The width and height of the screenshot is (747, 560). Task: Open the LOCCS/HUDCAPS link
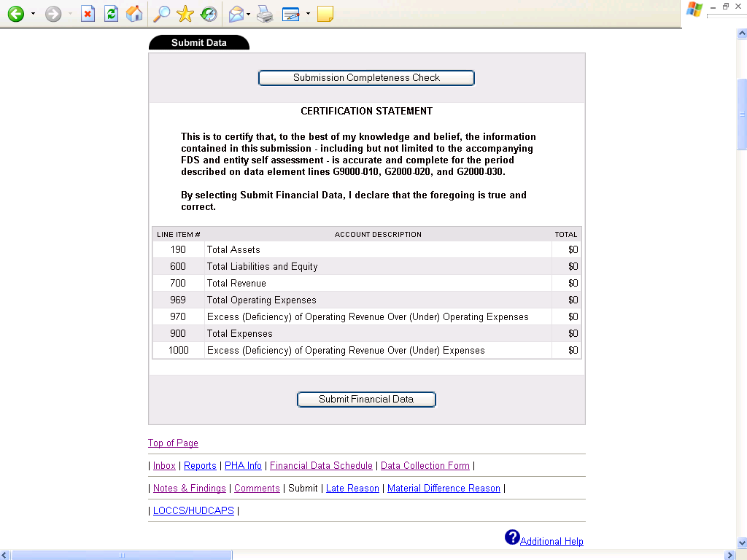193,510
